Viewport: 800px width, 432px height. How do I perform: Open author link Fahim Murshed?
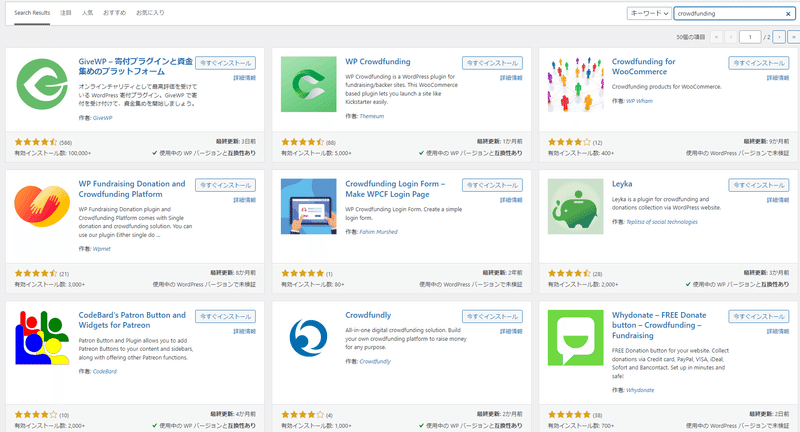click(379, 232)
